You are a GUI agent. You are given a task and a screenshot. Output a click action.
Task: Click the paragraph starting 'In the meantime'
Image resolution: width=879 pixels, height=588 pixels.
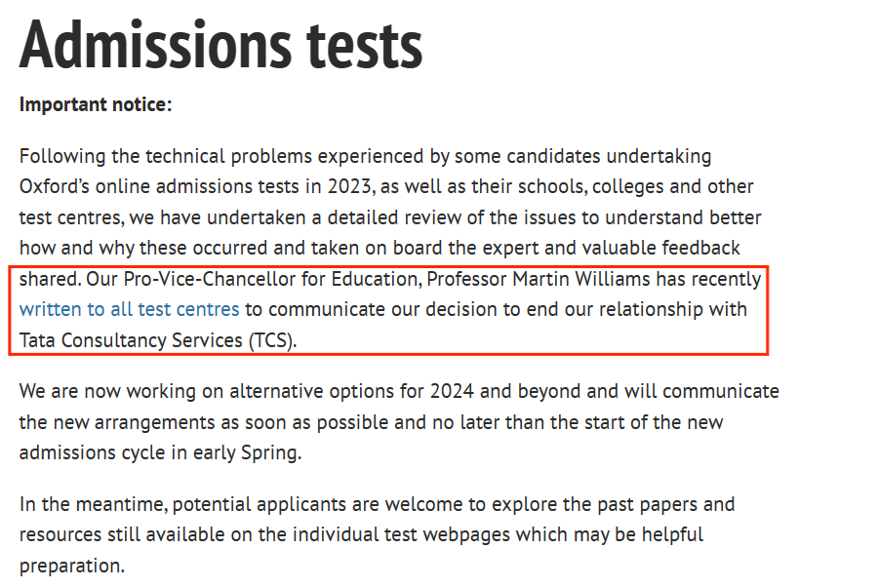pyautogui.click(x=377, y=534)
